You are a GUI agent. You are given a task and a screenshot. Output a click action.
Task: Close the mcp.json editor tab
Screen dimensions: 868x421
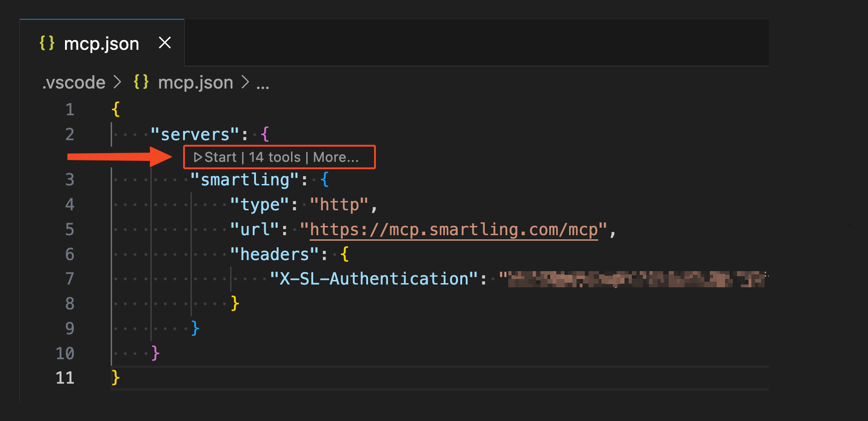coord(165,43)
